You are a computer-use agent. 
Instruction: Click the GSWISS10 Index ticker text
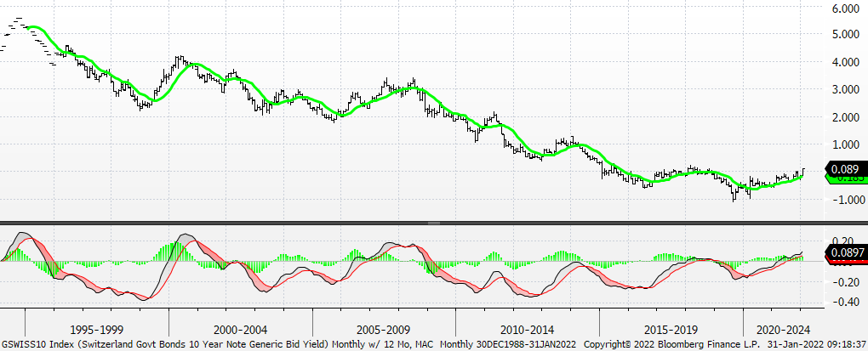[35, 344]
